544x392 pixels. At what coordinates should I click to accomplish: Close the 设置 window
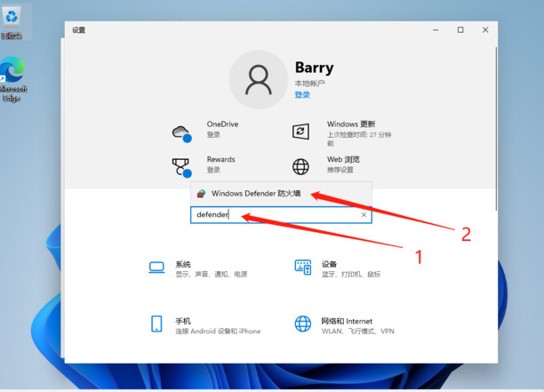(485, 30)
